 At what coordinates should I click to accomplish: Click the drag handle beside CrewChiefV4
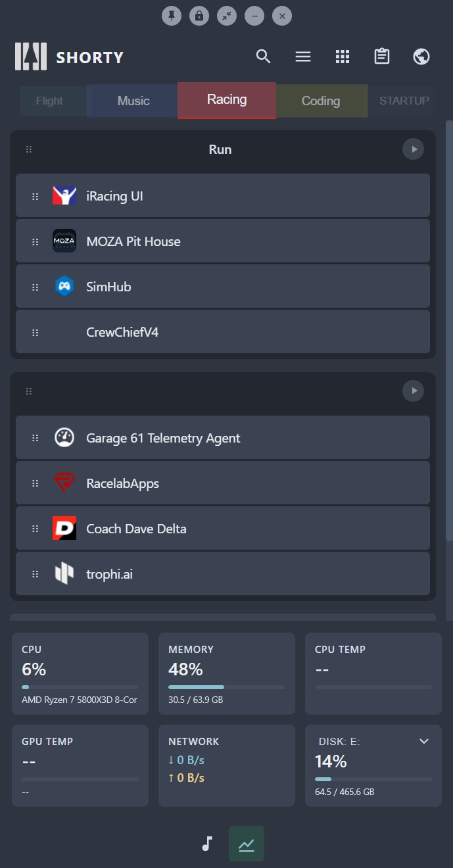point(36,332)
